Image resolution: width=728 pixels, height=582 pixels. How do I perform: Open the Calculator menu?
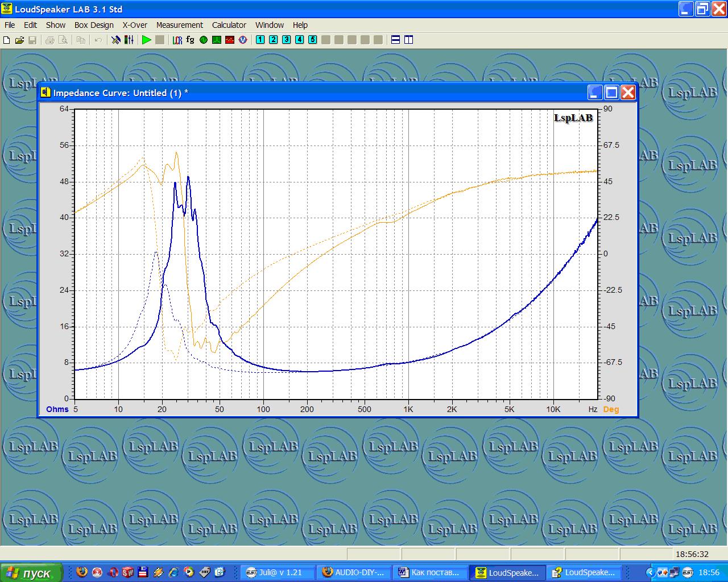[x=229, y=25]
